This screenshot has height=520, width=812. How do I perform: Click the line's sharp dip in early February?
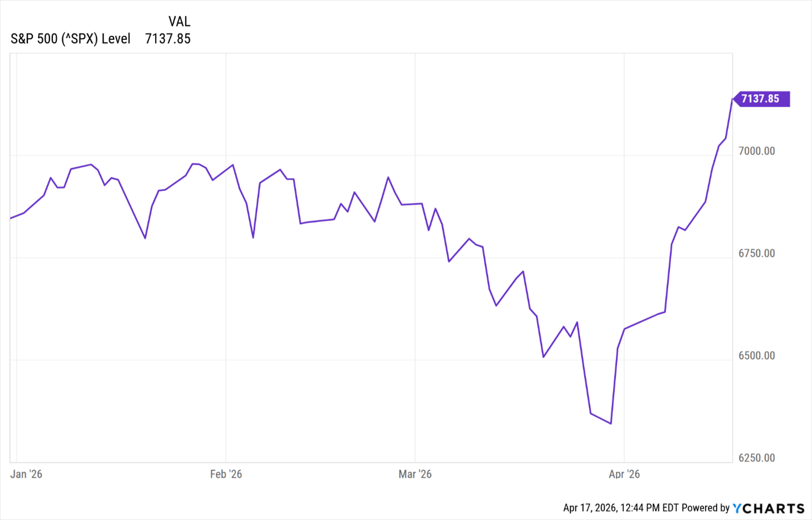coord(253,237)
